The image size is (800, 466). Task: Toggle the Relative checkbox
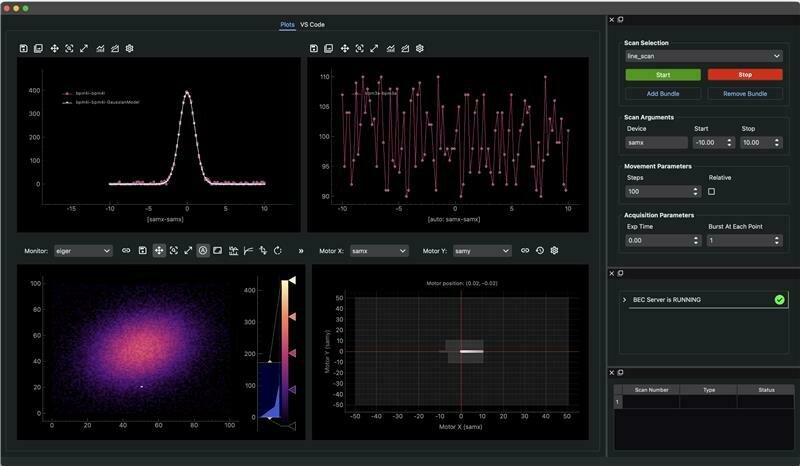[x=712, y=191]
